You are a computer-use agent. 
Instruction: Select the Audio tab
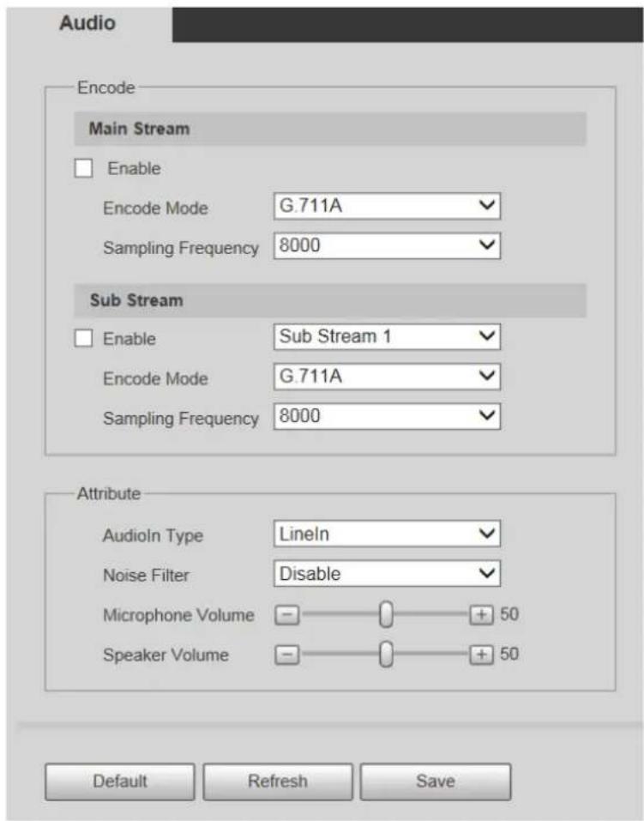[x=87, y=23]
